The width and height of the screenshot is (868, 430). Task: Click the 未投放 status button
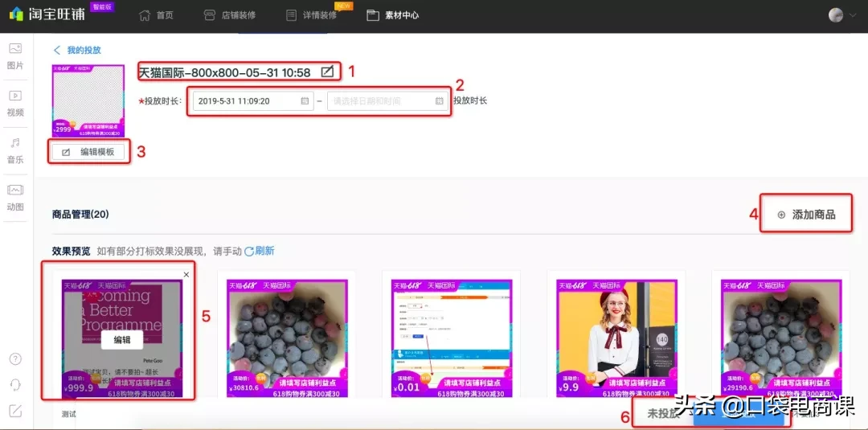[x=664, y=414]
